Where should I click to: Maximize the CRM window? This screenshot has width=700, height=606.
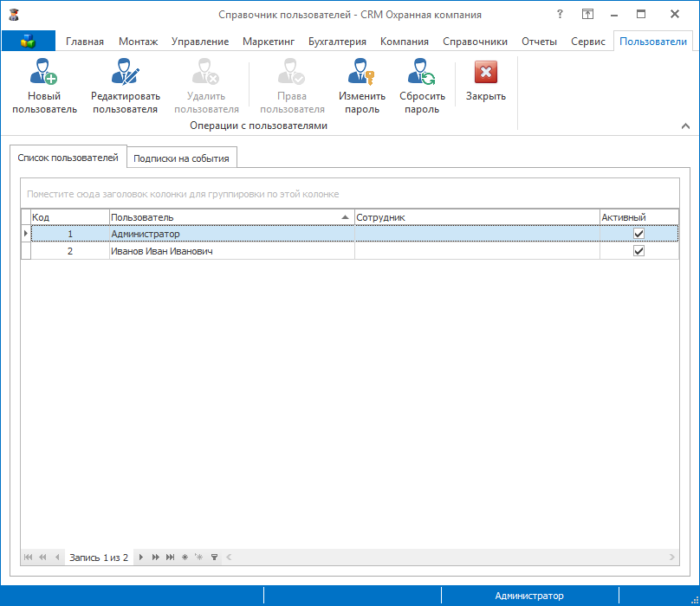point(641,14)
